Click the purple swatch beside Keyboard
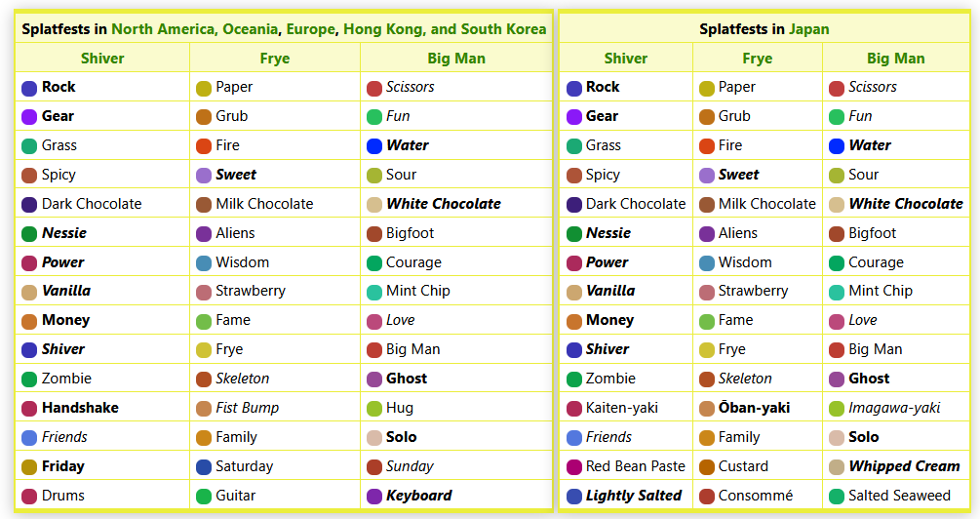The image size is (980, 519). [374, 497]
